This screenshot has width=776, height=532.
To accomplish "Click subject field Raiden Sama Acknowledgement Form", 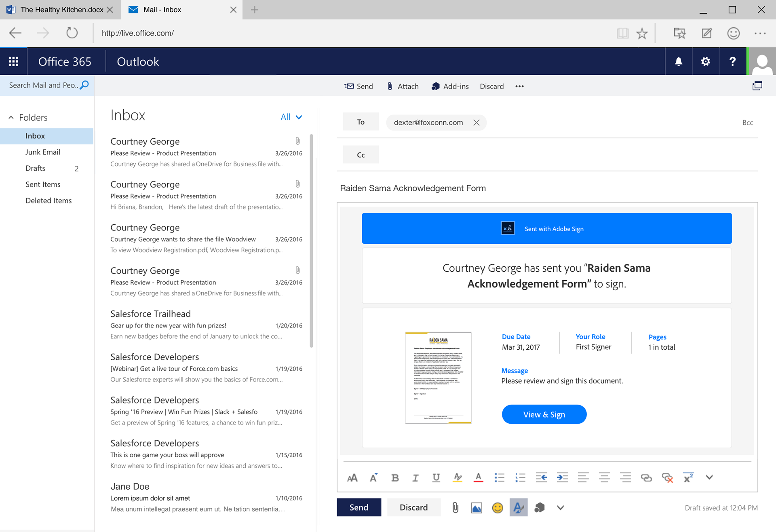I will click(x=413, y=188).
